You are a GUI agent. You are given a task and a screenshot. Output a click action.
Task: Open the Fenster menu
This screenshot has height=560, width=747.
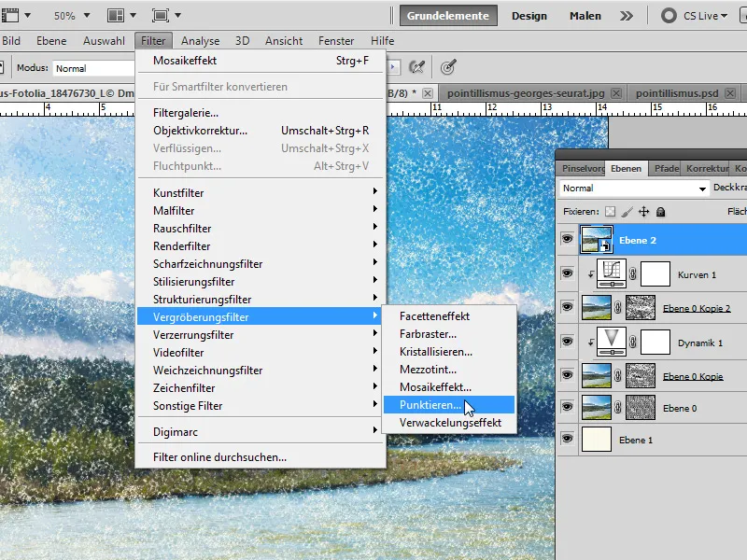point(336,41)
